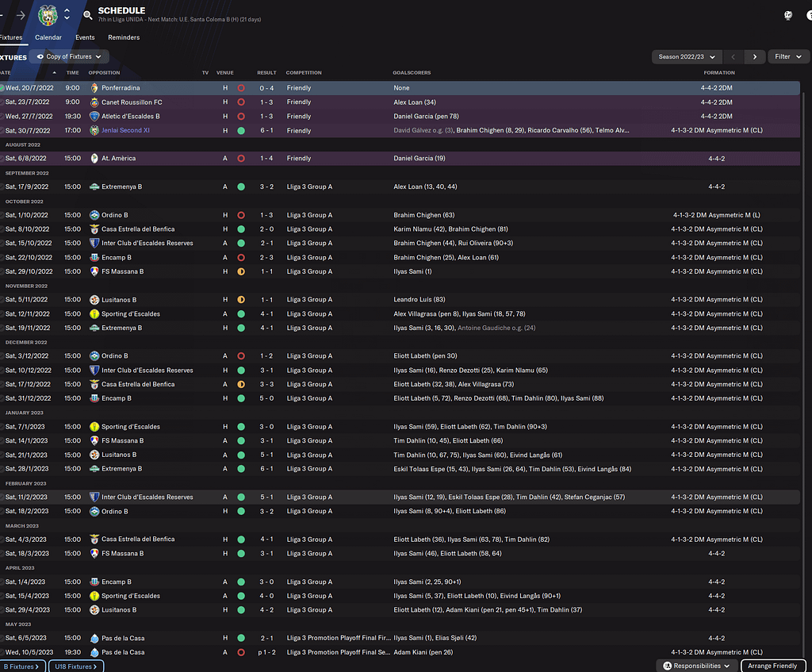
Task: Click the search magnifier icon
Action: [x=87, y=14]
